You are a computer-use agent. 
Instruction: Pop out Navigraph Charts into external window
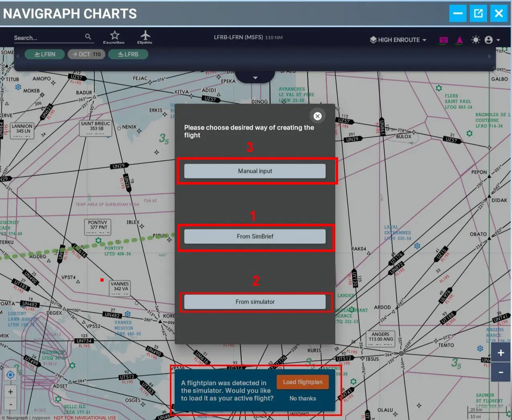(478, 13)
